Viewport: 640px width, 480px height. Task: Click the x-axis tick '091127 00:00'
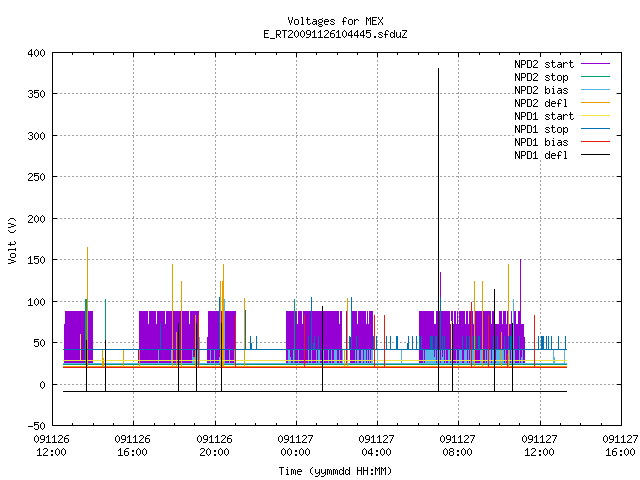pos(296,446)
